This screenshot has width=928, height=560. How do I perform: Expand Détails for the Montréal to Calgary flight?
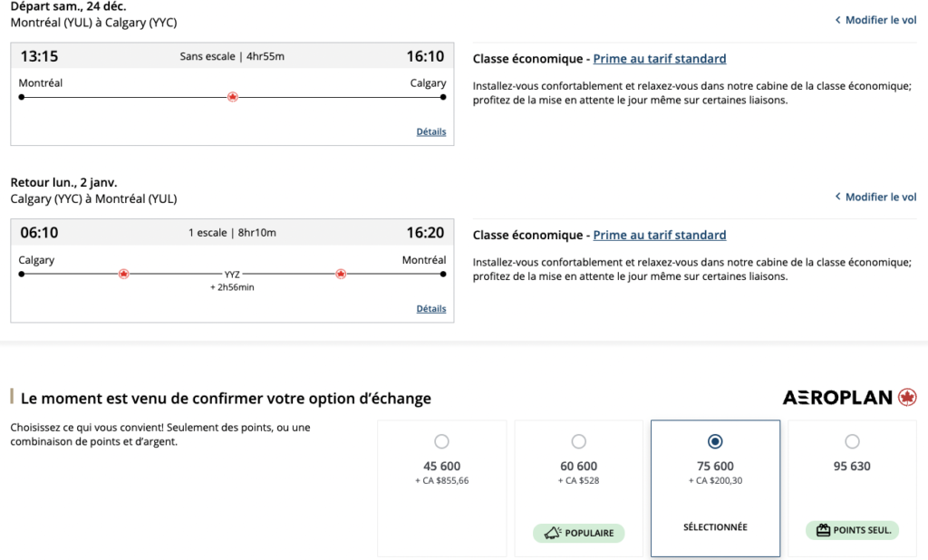click(431, 131)
